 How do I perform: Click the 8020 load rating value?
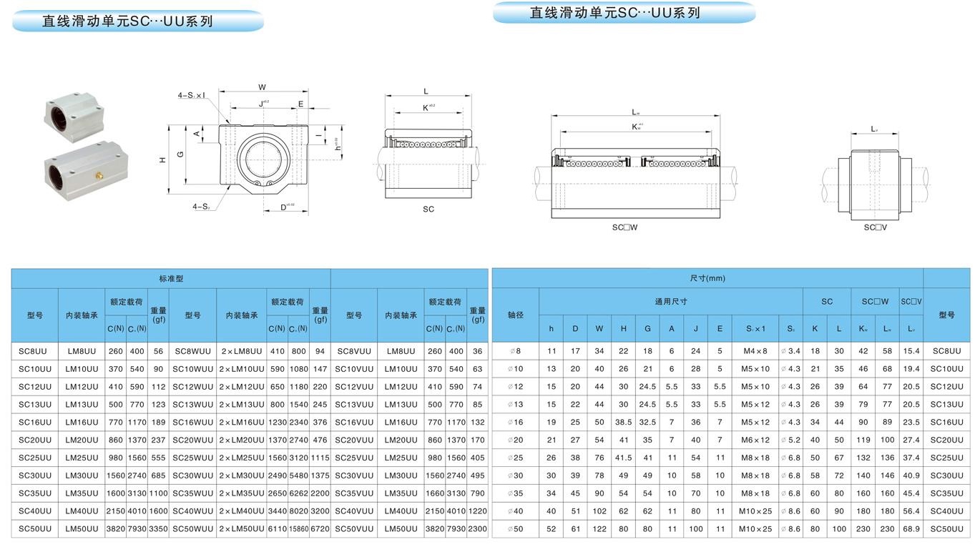point(298,511)
